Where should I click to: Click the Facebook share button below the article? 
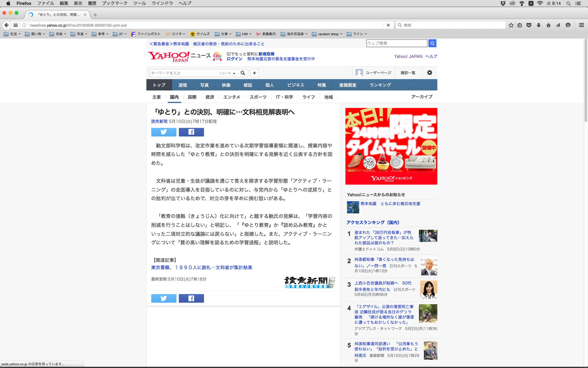191,298
